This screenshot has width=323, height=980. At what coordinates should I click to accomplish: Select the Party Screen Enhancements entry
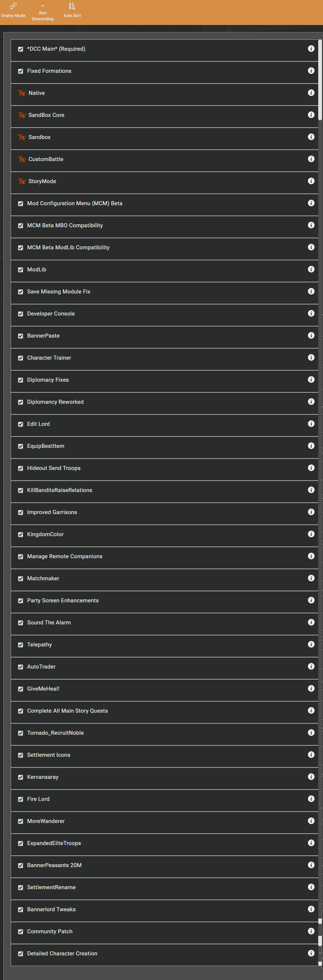63,601
